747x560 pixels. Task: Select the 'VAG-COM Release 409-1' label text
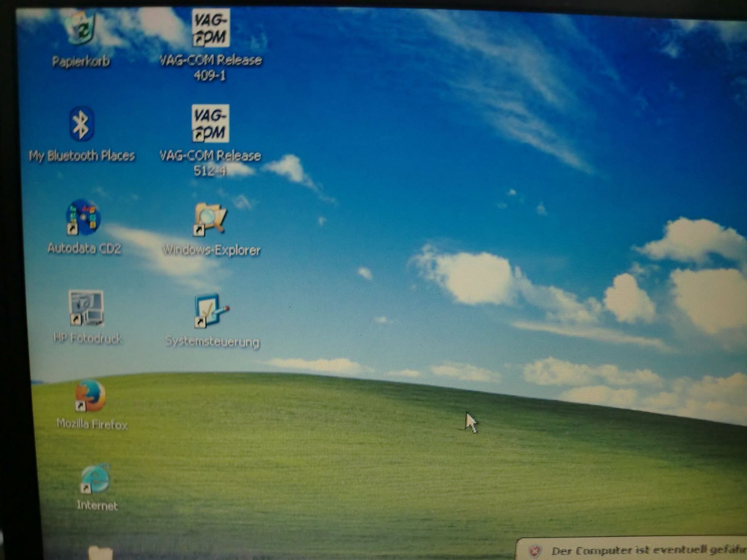pyautogui.click(x=210, y=67)
